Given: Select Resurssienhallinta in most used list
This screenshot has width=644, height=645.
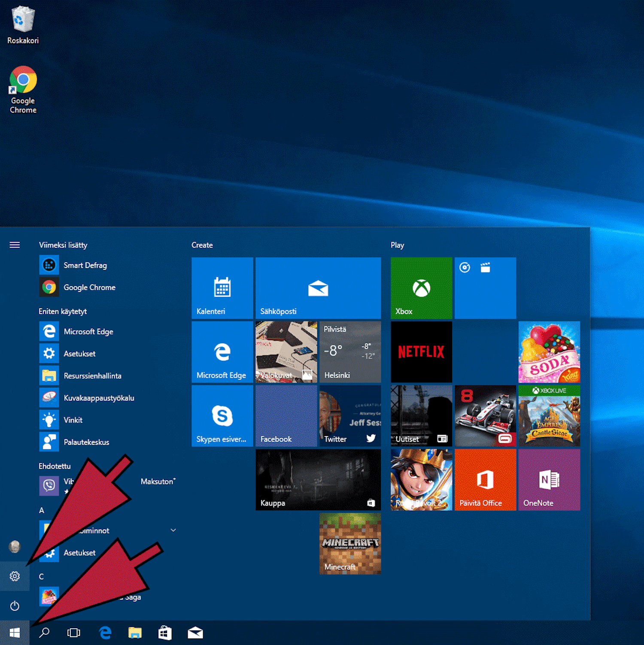Looking at the screenshot, I should 92,376.
